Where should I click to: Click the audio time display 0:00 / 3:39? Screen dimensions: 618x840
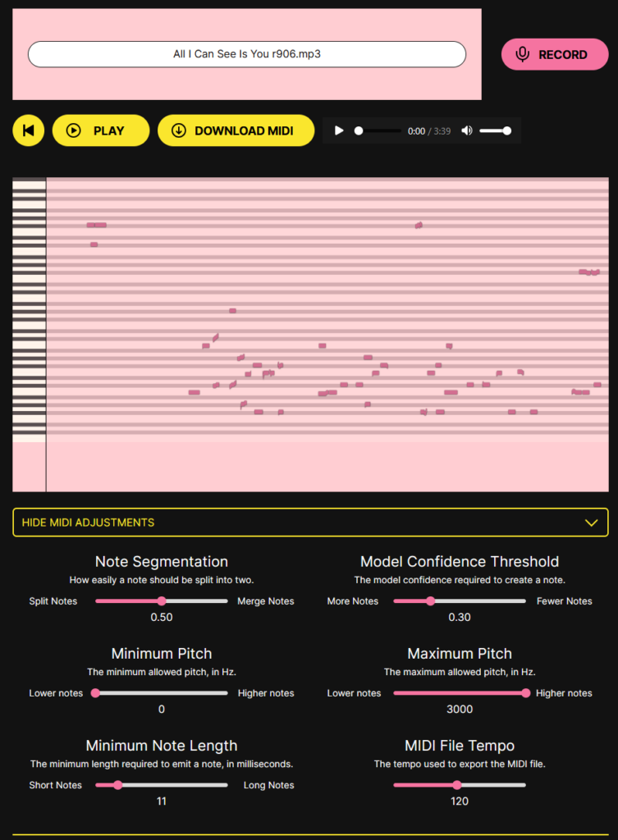pyautogui.click(x=429, y=131)
